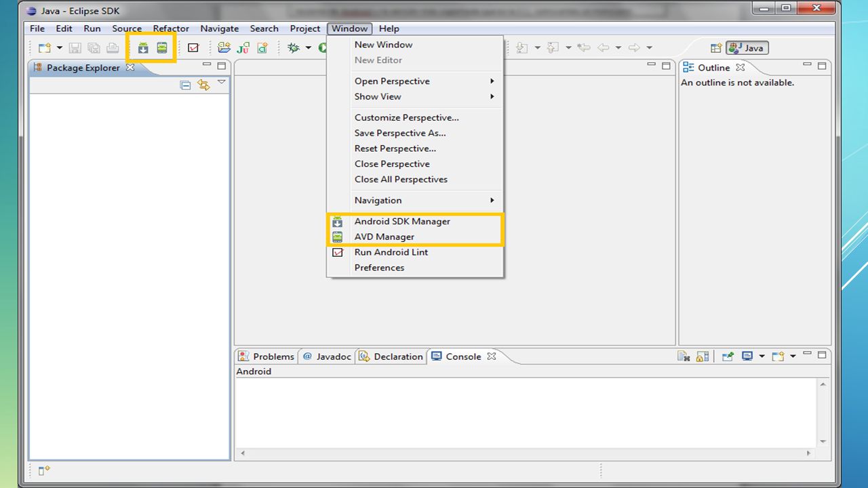Toggle Scroll Lock in the Console
The width and height of the screenshot is (868, 488).
point(703,357)
